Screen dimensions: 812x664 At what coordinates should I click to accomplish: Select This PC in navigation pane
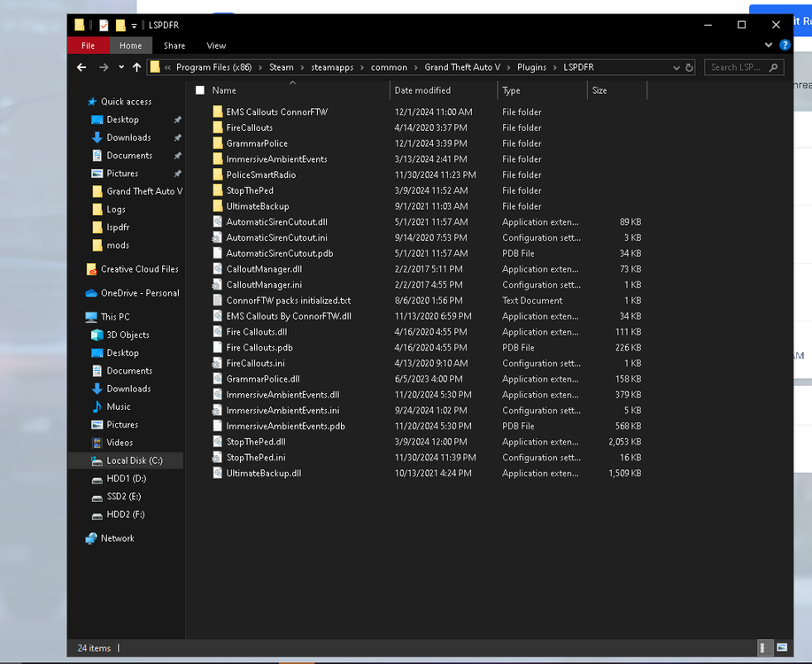tap(115, 317)
